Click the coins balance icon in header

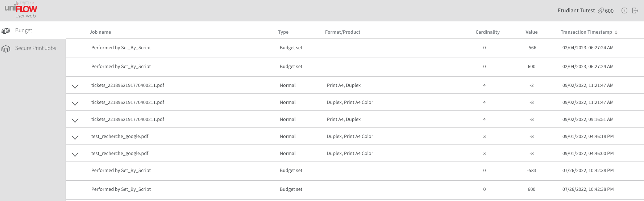coord(601,11)
